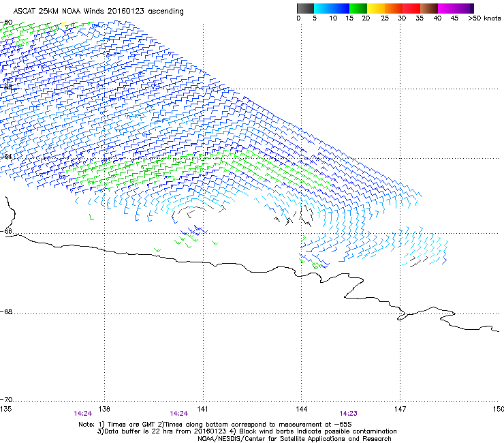Image resolution: width=504 pixels, height=443 pixels.
Task: Click the title text 'ASCAT 25KM NOAA Winds 20160123 ascending'
Action: click(98, 12)
